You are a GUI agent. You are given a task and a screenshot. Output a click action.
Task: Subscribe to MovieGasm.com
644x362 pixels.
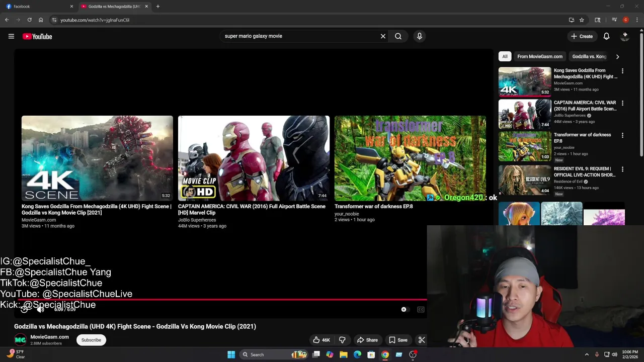91,340
